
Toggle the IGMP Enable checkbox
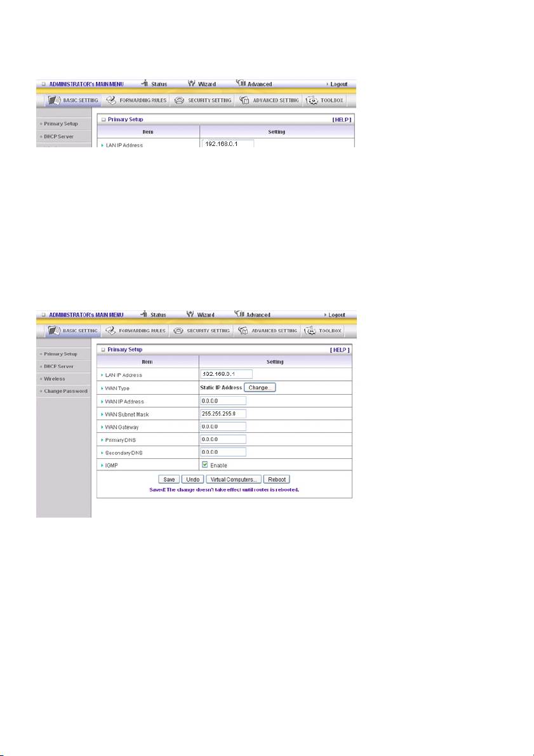(204, 465)
